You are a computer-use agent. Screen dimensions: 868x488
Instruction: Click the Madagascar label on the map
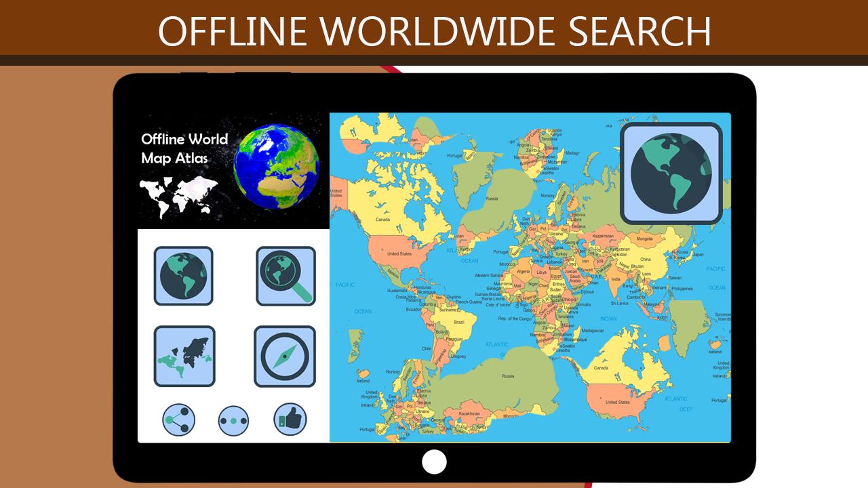593,330
